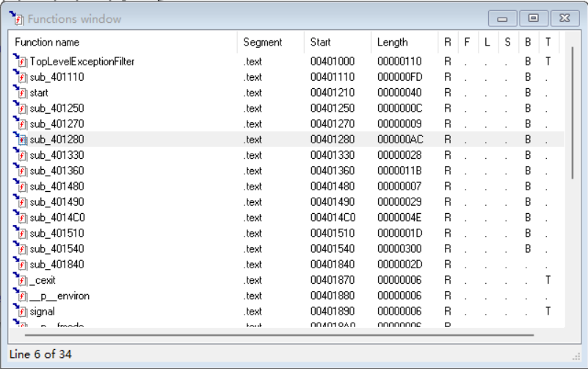Image resolution: width=588 pixels, height=369 pixels.
Task: Click the function icon beside __p__environ
Action: coord(21,295)
